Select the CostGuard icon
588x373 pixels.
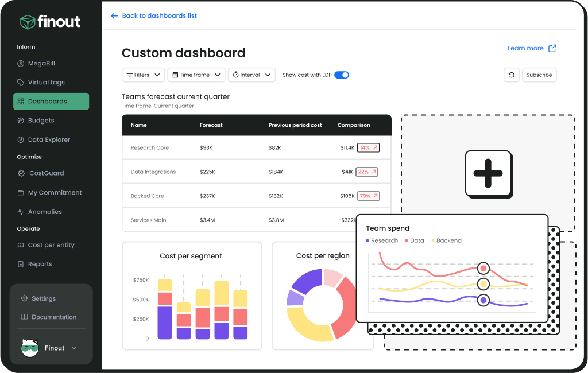point(21,173)
